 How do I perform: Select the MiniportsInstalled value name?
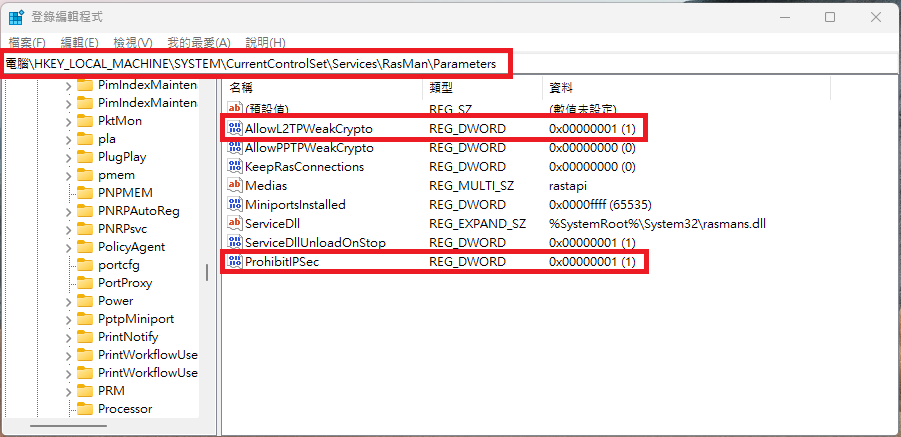(295, 204)
